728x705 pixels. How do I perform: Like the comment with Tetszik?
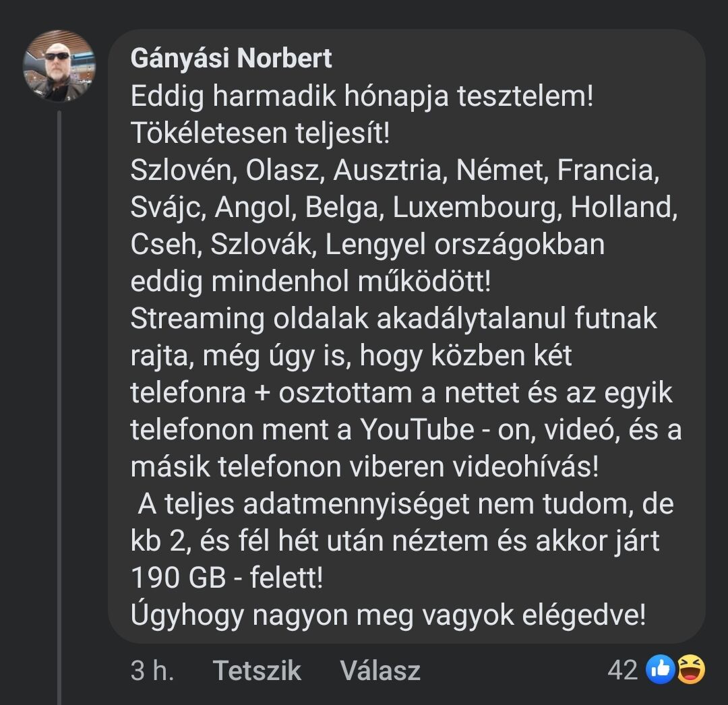point(257,671)
